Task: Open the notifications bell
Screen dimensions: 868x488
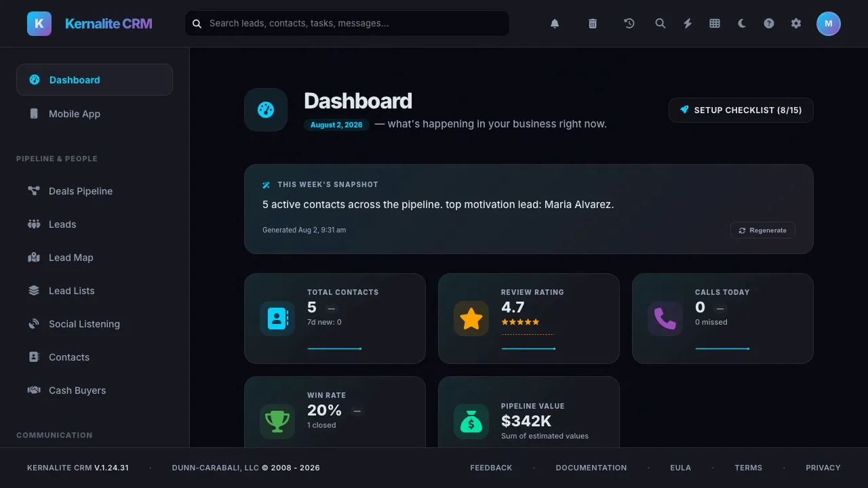Action: (x=555, y=24)
